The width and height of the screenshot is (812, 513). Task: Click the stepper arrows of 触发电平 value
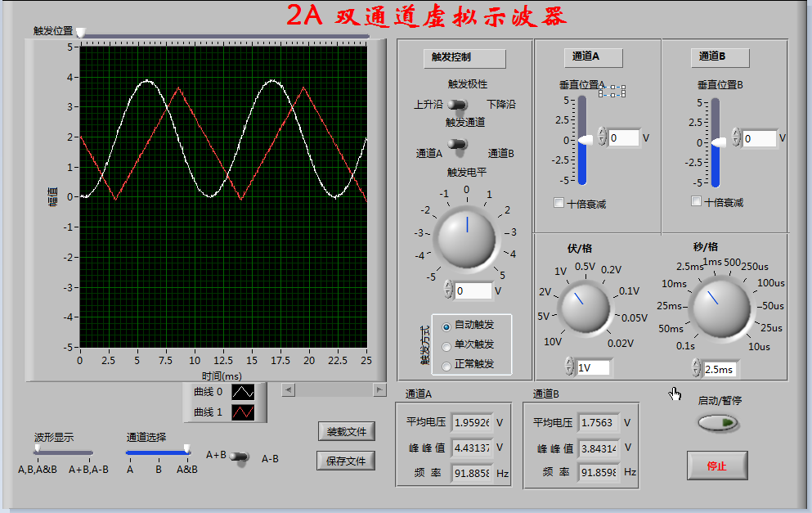(x=448, y=290)
